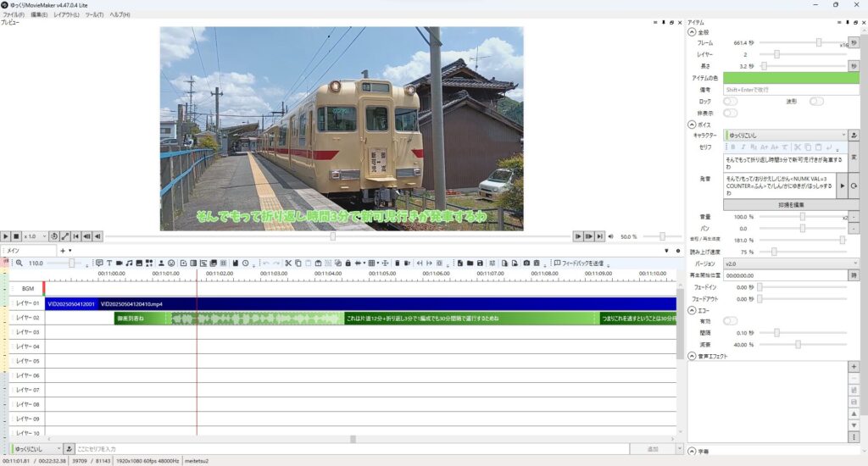The height and width of the screenshot is (466, 868).
Task: Add a new timeline tab with plus
Action: (62, 251)
